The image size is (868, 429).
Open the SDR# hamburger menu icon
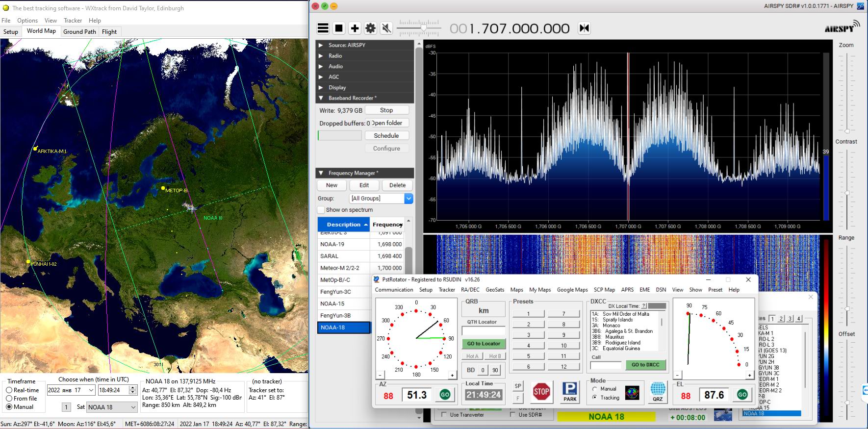click(323, 28)
